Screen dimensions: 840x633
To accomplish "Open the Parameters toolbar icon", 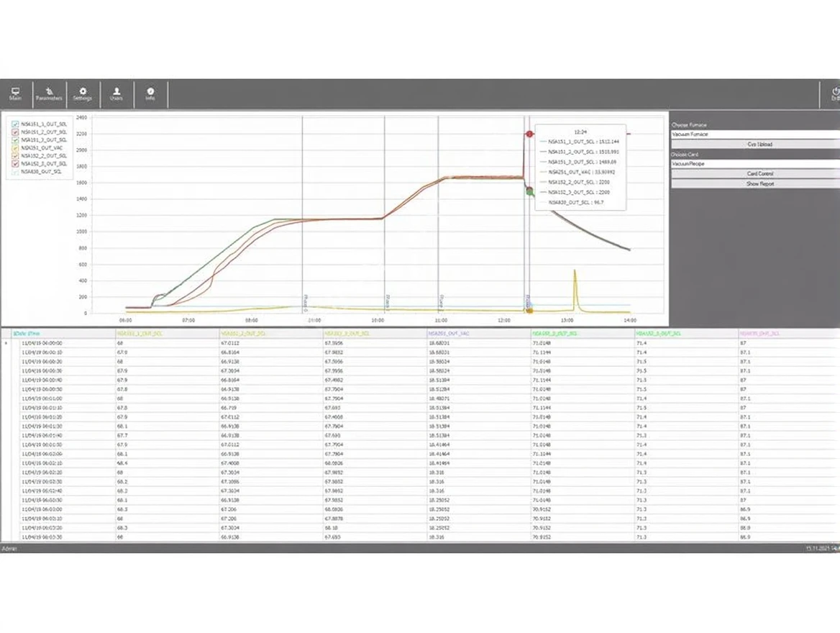I will (x=49, y=94).
